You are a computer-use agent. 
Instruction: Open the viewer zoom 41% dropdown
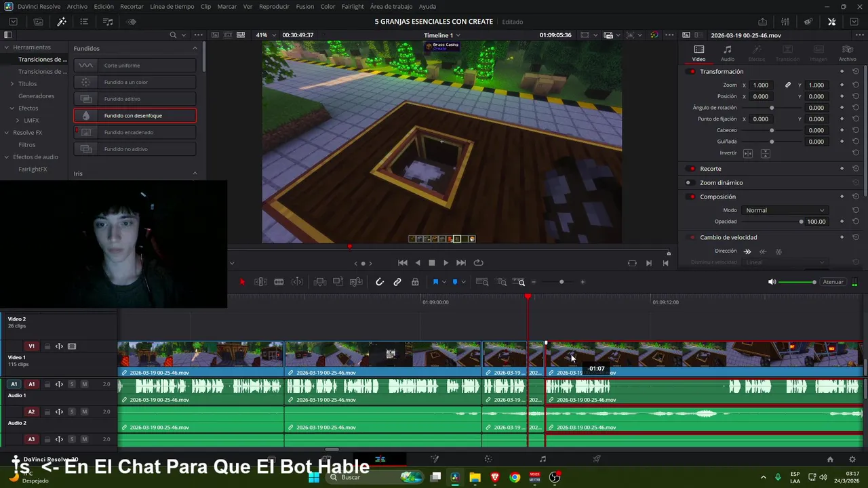coord(264,35)
